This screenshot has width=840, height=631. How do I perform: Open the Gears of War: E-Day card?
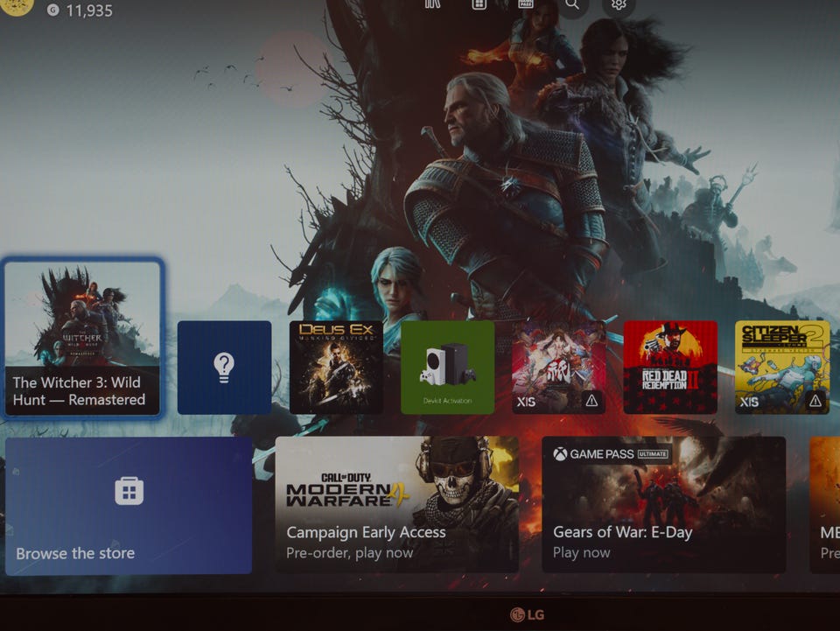point(664,505)
